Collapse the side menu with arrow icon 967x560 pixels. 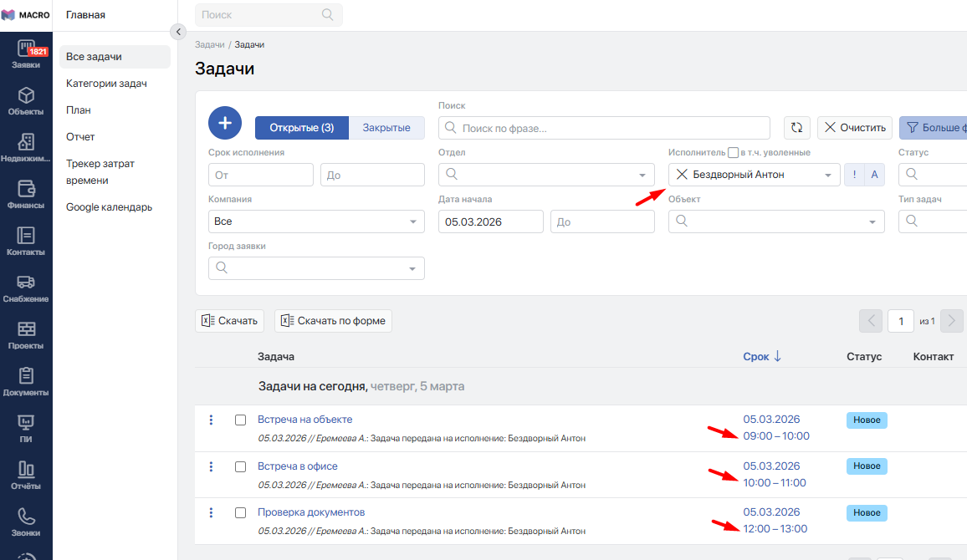click(177, 32)
